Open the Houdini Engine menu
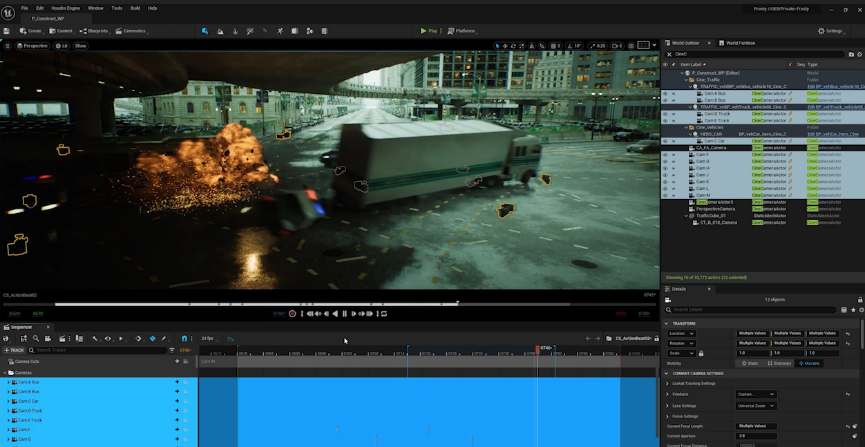The width and height of the screenshot is (865, 447). [67, 8]
